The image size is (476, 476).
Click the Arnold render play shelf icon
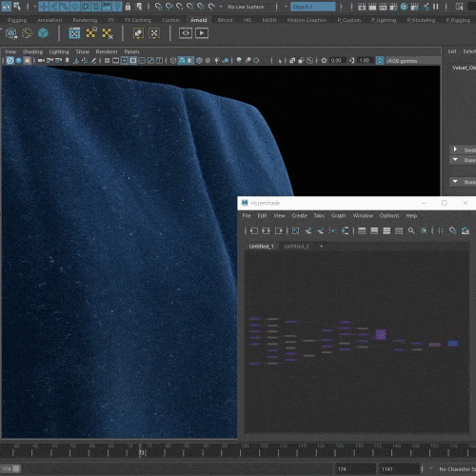pyautogui.click(x=202, y=33)
